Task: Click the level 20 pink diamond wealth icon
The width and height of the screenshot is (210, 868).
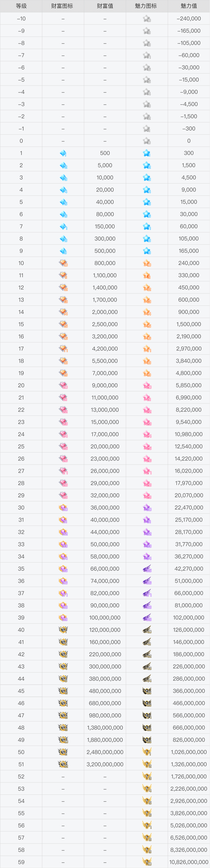Action: [x=63, y=386]
